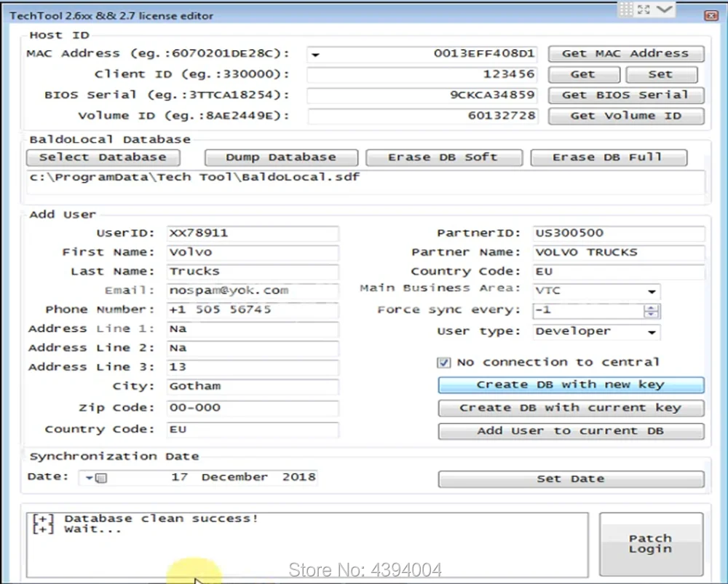Focus the Address Line 2 field

pyautogui.click(x=253, y=348)
